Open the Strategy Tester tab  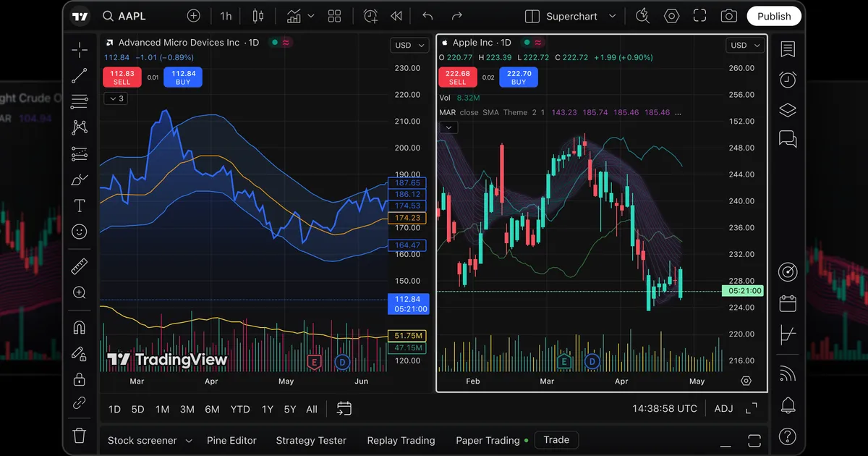point(311,440)
